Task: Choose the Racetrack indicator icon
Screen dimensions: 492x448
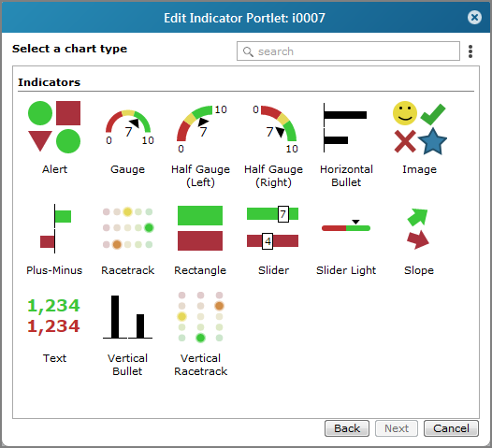Action: tap(128, 228)
